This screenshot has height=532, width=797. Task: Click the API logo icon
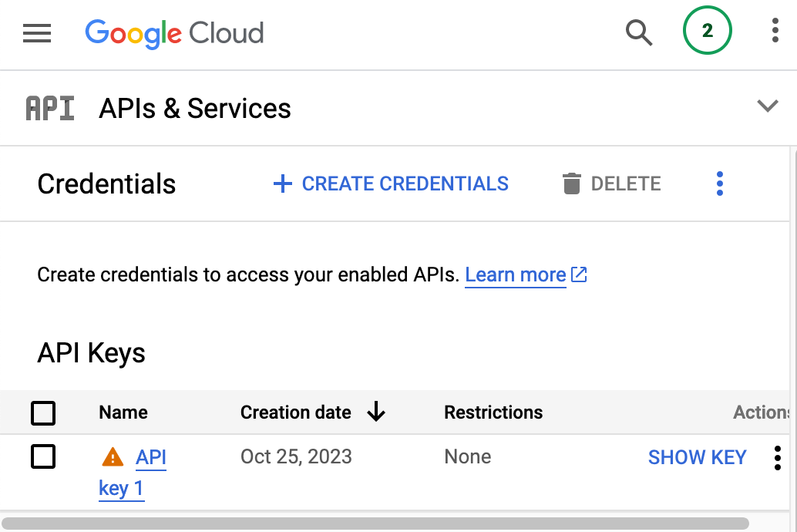pyautogui.click(x=50, y=109)
